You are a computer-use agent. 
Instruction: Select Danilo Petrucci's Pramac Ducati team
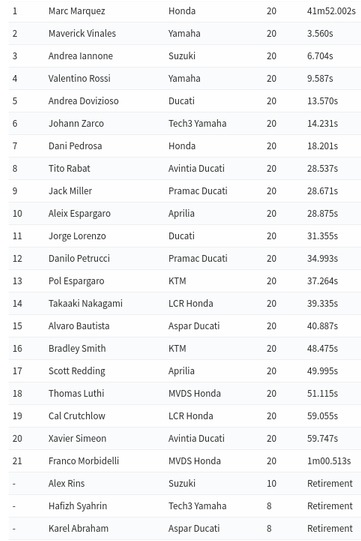click(x=198, y=258)
